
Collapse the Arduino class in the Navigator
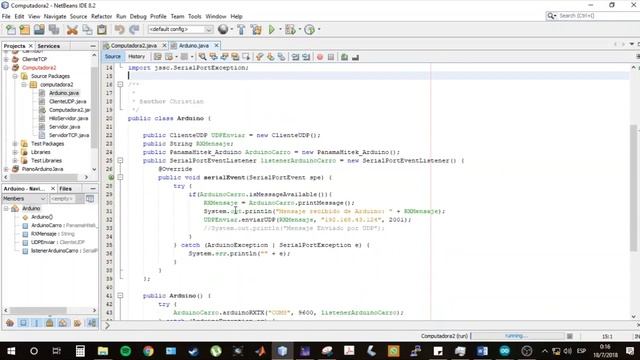[6, 209]
